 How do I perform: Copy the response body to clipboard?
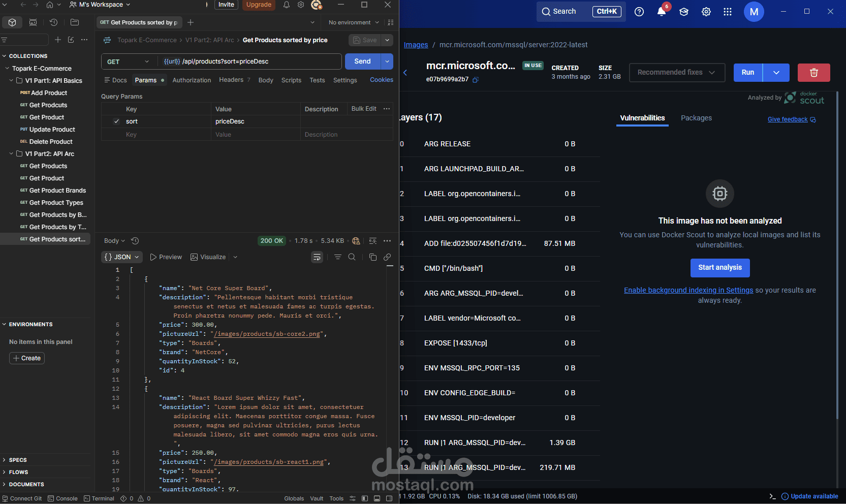coord(373,257)
